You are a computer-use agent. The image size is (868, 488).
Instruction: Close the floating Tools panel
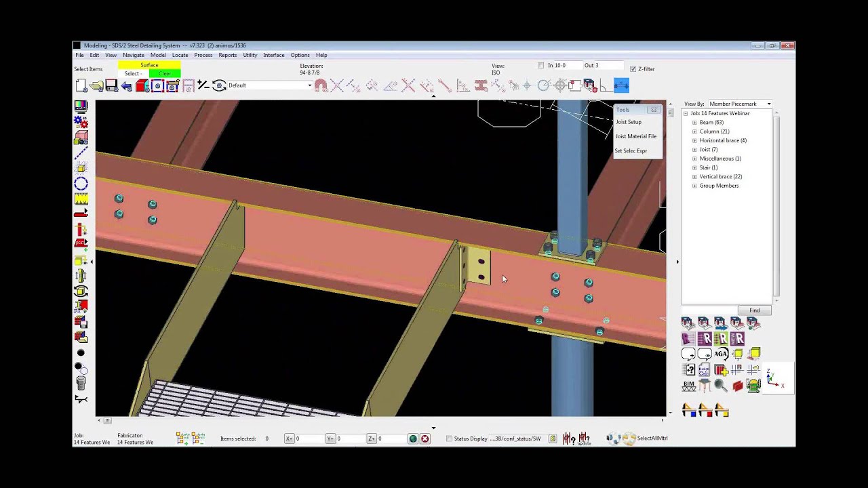pyautogui.click(x=654, y=110)
